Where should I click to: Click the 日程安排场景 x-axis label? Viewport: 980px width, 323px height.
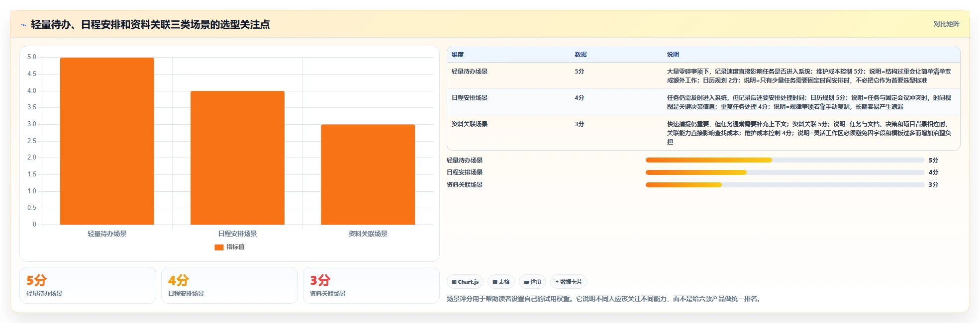237,234
